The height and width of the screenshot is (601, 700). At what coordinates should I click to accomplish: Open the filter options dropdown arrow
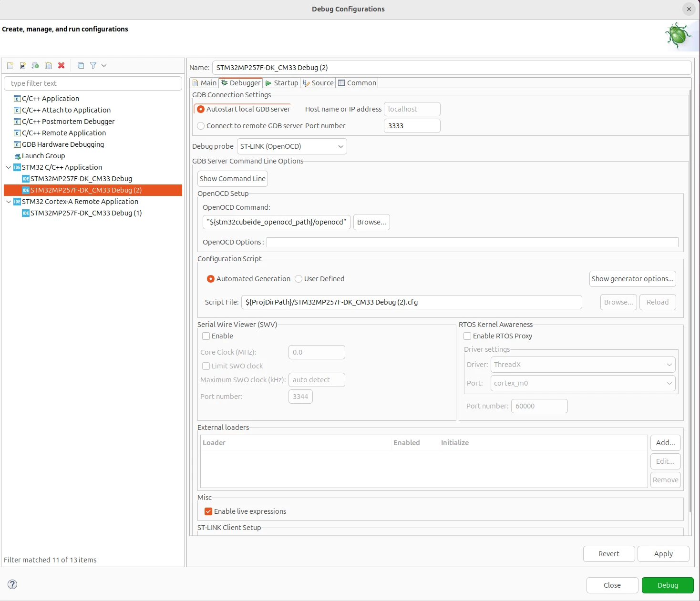point(104,65)
